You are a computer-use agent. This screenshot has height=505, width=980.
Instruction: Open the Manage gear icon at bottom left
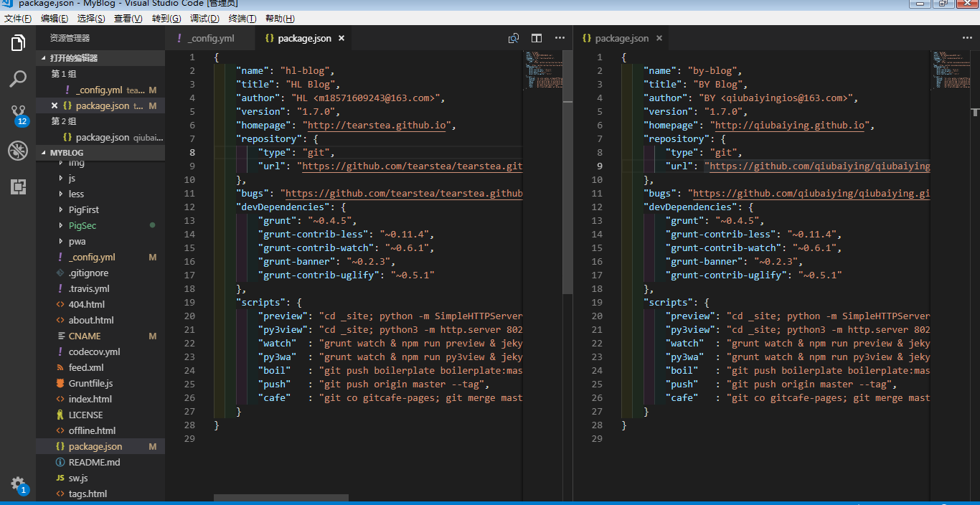coord(18,484)
